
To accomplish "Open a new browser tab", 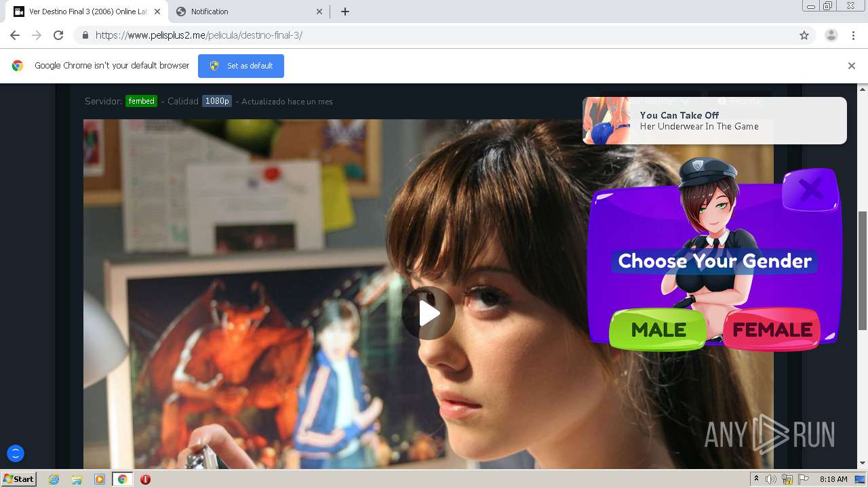I will pos(344,12).
